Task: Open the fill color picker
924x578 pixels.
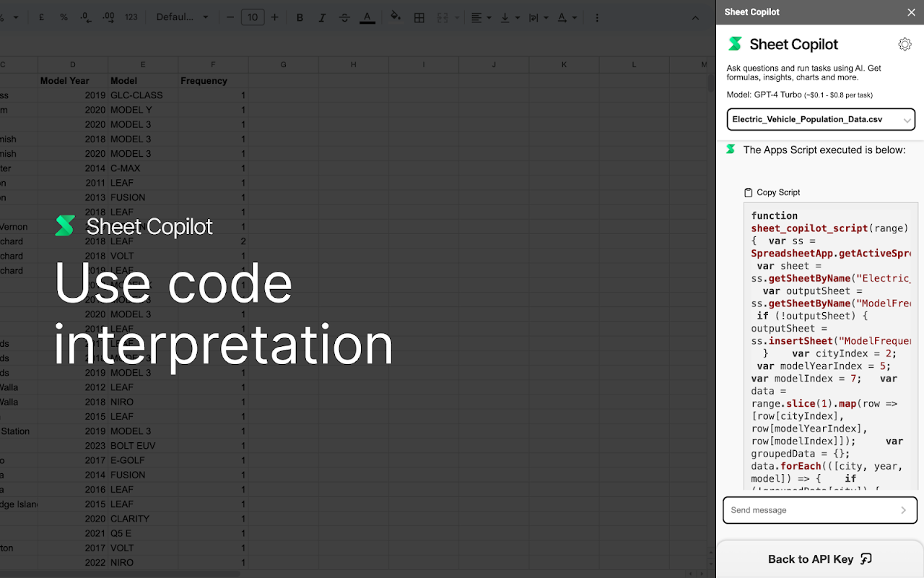Action: 396,17
